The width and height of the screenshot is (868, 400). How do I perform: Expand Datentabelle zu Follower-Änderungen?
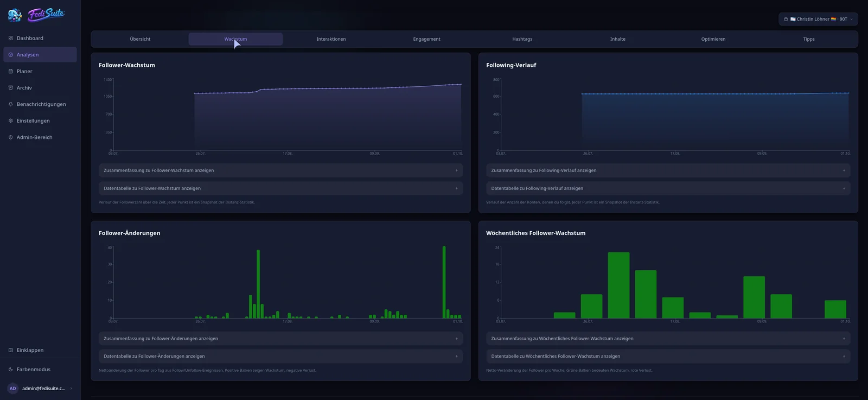coord(280,356)
